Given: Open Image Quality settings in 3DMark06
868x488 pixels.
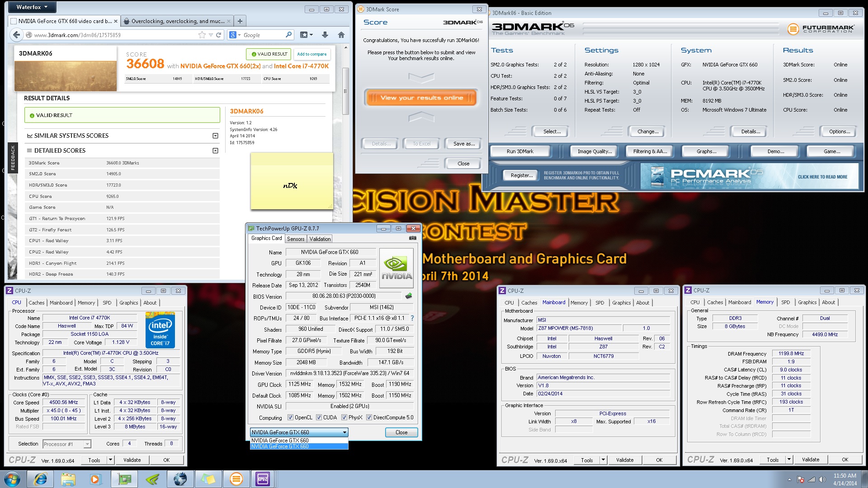Looking at the screenshot, I should (x=594, y=151).
